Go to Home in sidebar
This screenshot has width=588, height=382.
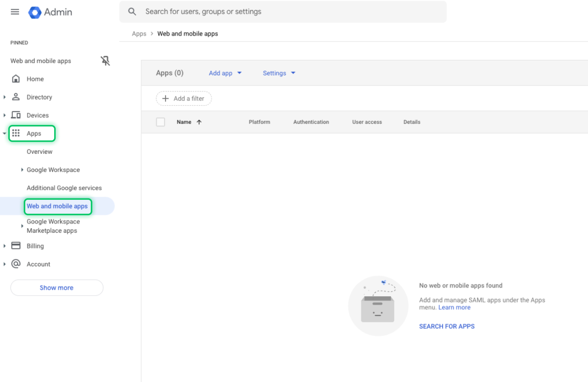[35, 79]
